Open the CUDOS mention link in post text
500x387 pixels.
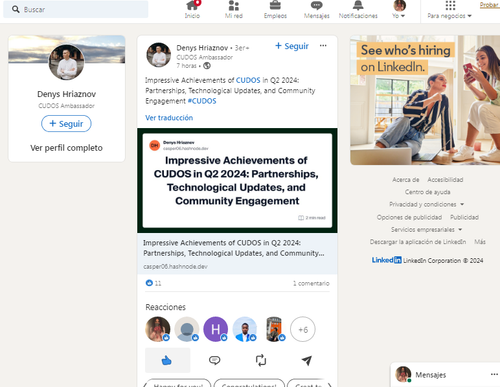click(248, 80)
